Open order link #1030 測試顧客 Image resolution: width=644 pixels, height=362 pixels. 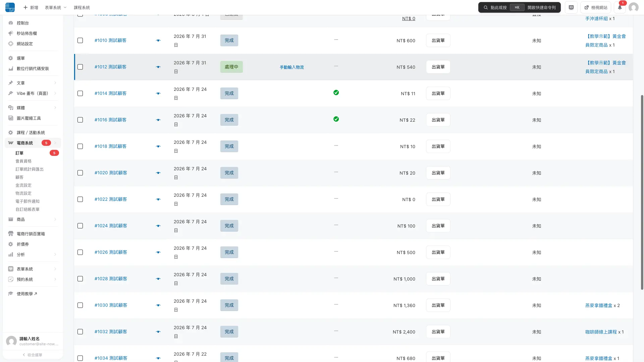pyautogui.click(x=111, y=305)
